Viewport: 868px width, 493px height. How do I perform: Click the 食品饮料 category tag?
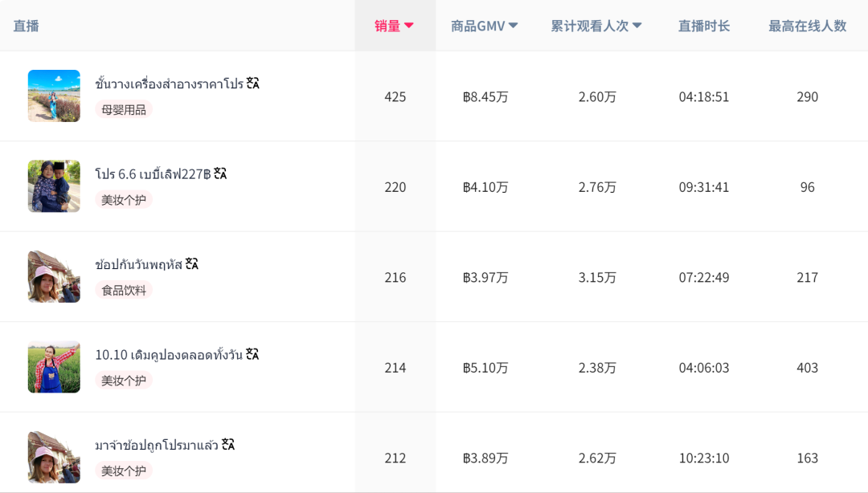[x=123, y=289]
